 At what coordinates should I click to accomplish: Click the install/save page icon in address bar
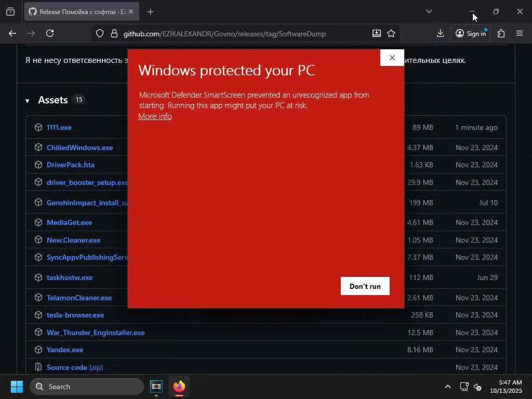pos(377,33)
